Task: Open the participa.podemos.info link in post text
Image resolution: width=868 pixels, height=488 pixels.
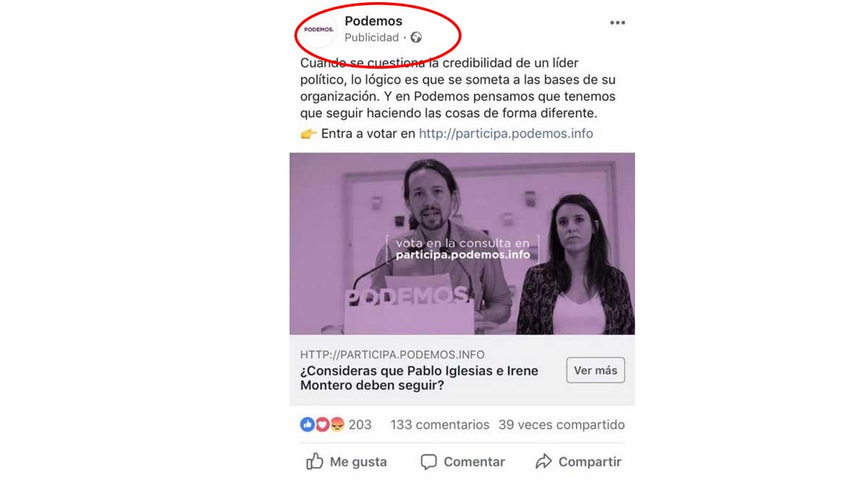Action: point(506,134)
